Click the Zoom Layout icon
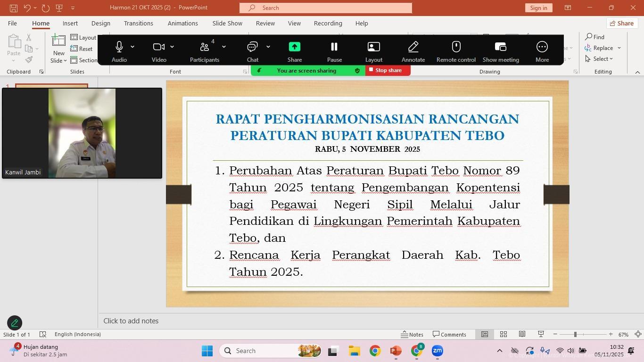This screenshot has width=644, height=362. tap(373, 47)
